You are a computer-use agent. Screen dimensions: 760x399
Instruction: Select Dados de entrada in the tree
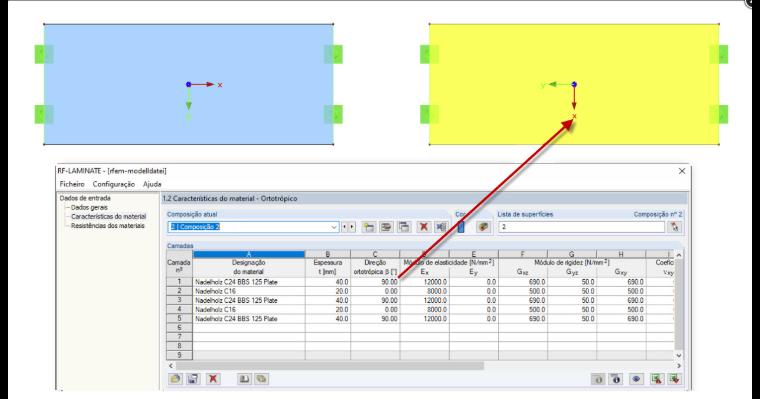(x=85, y=198)
